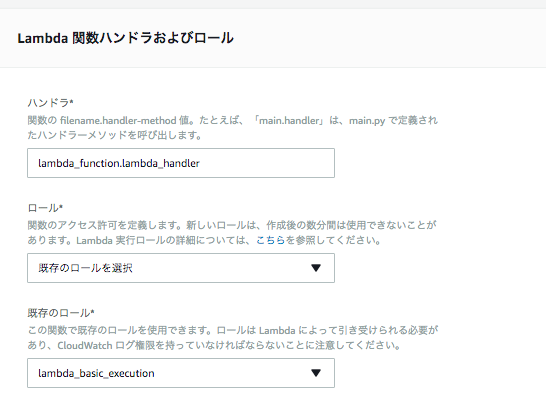The height and width of the screenshot is (412, 546).
Task: Click the ロール* field label
Action: 45,208
